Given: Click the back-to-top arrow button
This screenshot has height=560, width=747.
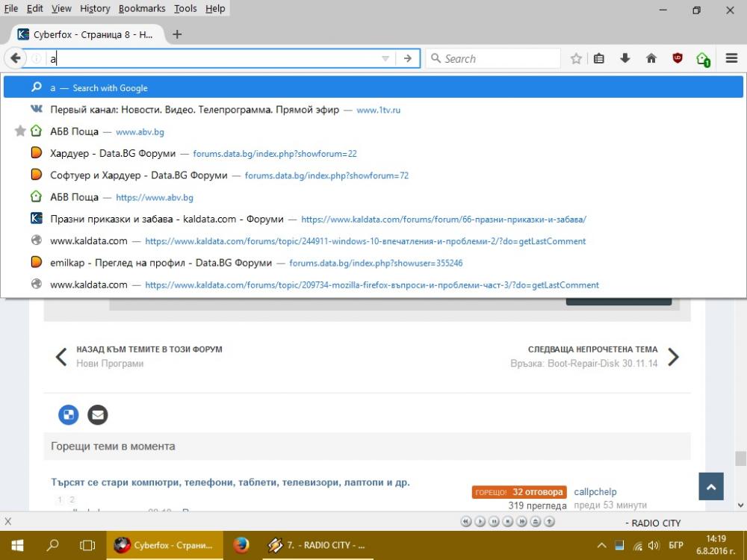Looking at the screenshot, I should pos(711,486).
